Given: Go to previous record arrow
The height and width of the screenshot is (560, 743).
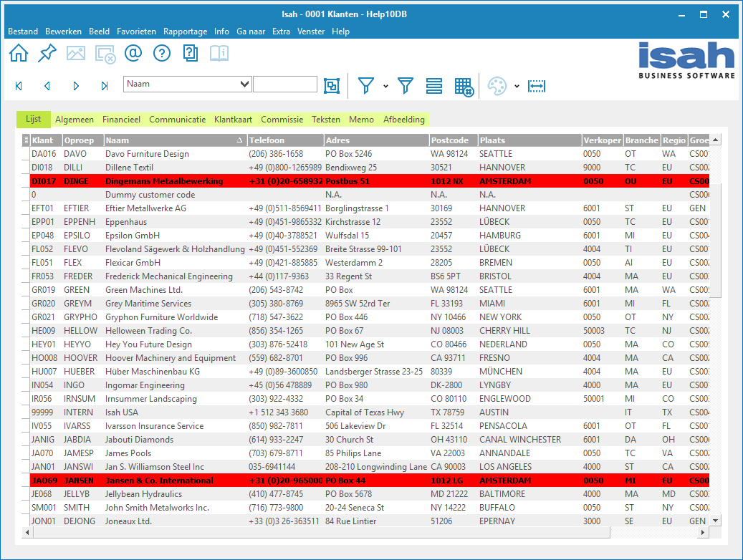Looking at the screenshot, I should (x=47, y=86).
